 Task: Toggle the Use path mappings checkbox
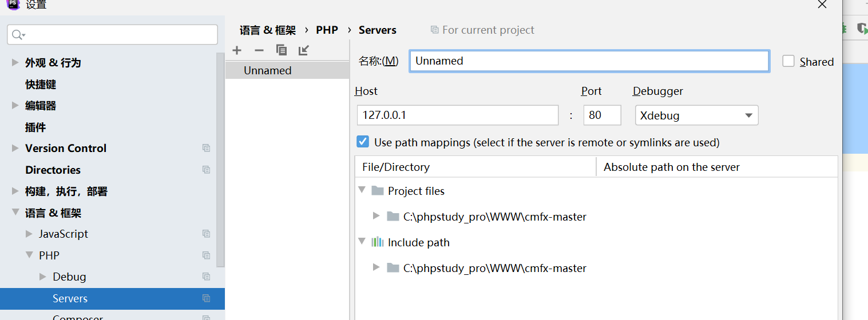363,142
